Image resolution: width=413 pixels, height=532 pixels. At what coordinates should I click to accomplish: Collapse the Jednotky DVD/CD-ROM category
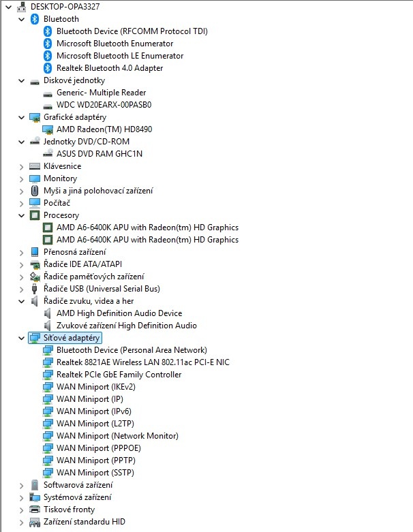click(21, 142)
